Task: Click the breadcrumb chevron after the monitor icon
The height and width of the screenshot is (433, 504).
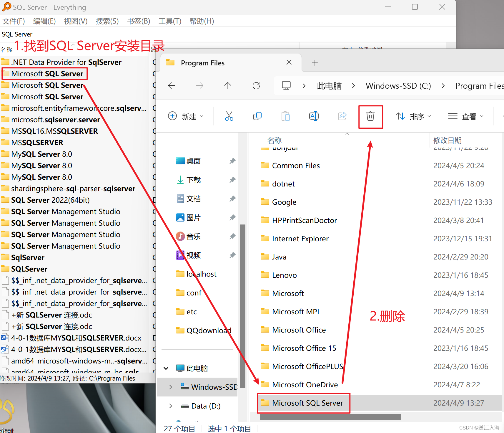Action: tap(304, 86)
